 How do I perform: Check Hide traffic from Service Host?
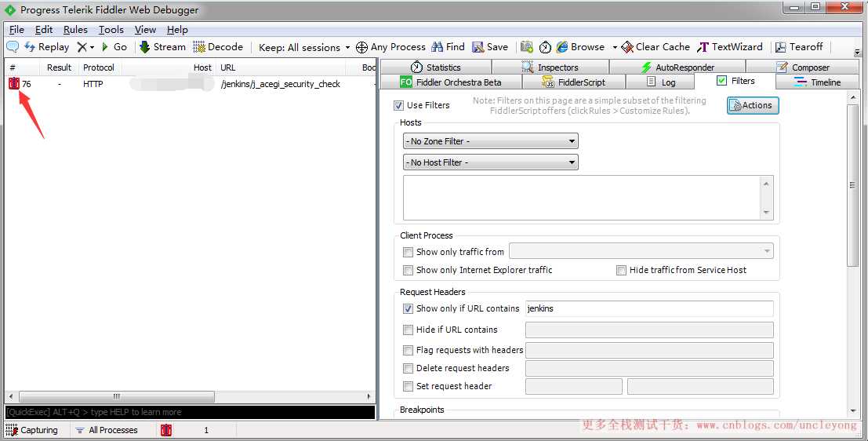621,271
